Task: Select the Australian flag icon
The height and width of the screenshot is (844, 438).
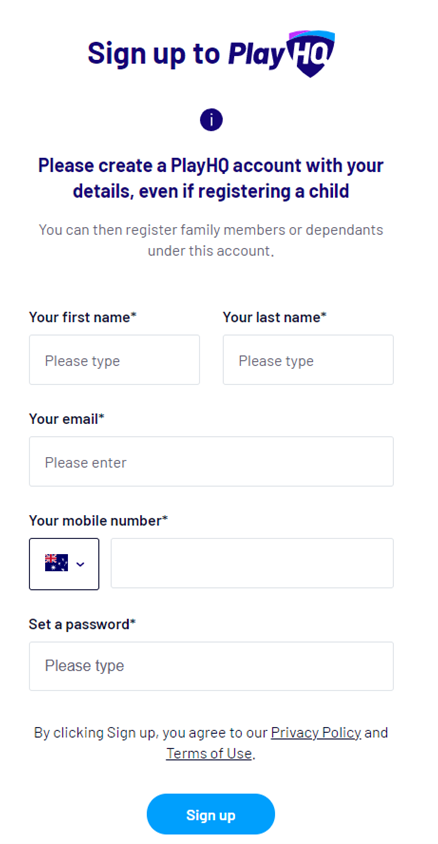Action: pos(56,563)
